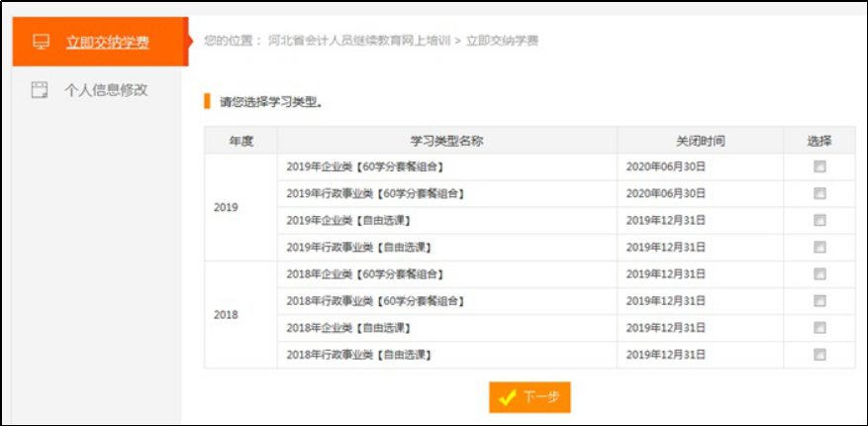Image resolution: width=868 pixels, height=426 pixels.
Task: Click the 2019年企业类【60学分套餐组合】 row name
Action: [364, 166]
